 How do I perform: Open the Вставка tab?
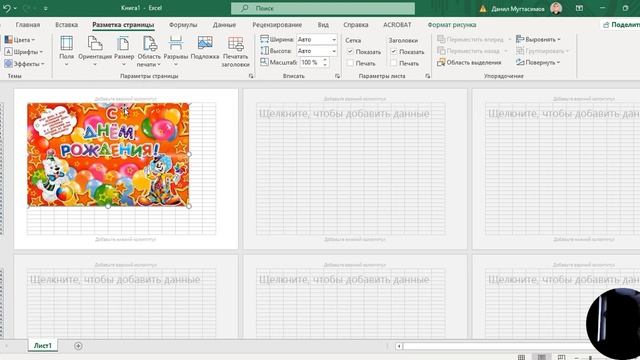[x=67, y=25]
